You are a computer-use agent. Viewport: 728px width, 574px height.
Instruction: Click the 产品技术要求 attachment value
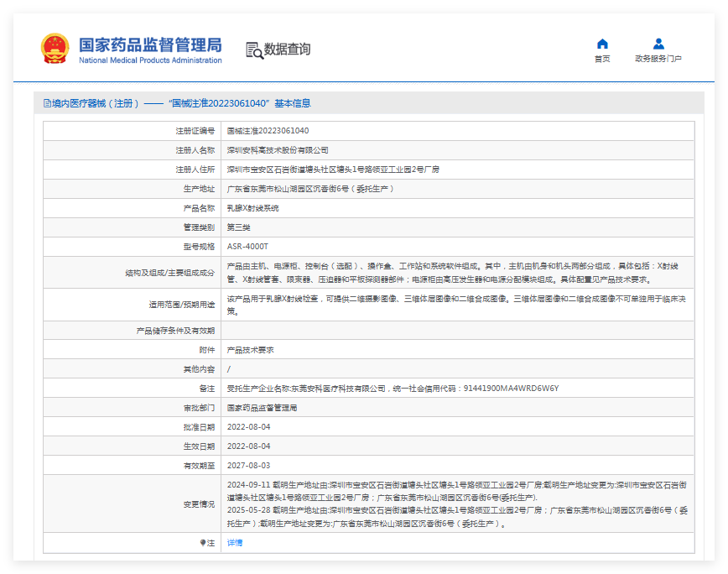click(x=250, y=350)
